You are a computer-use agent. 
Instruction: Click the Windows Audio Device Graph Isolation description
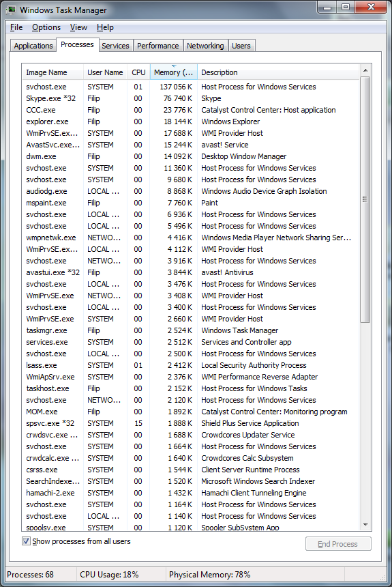[x=264, y=191]
